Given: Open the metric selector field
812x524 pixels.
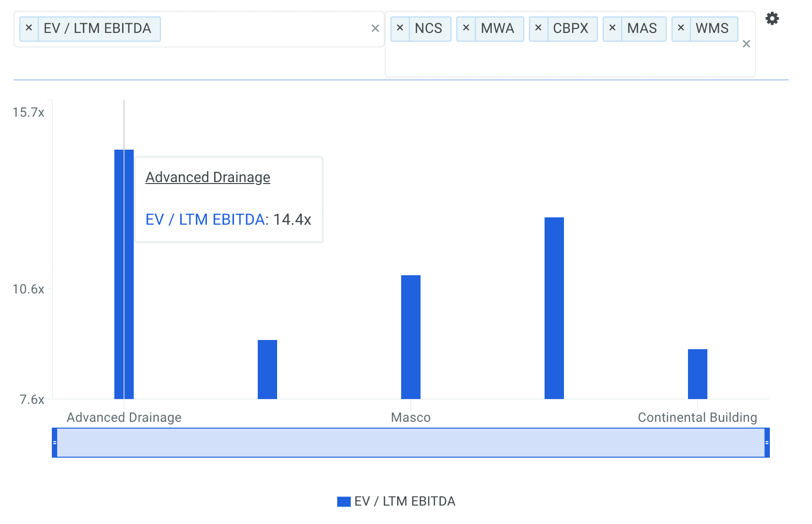Looking at the screenshot, I should [x=262, y=29].
